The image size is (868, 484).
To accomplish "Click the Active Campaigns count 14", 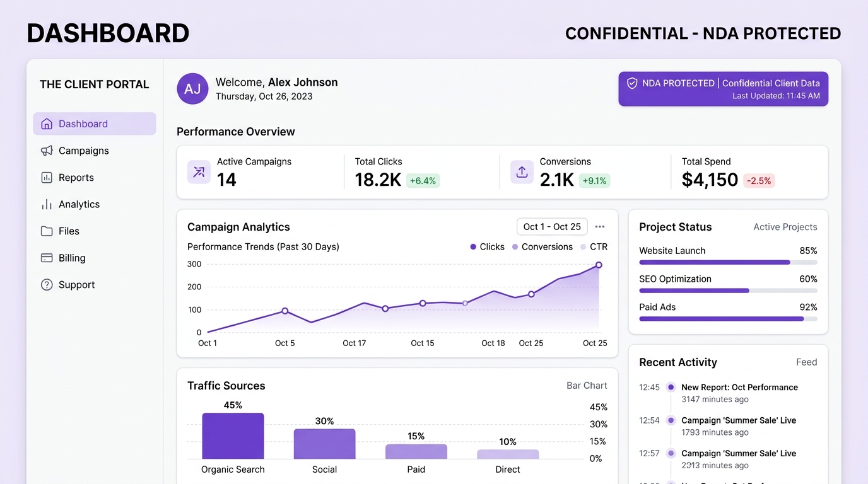I will [x=226, y=180].
